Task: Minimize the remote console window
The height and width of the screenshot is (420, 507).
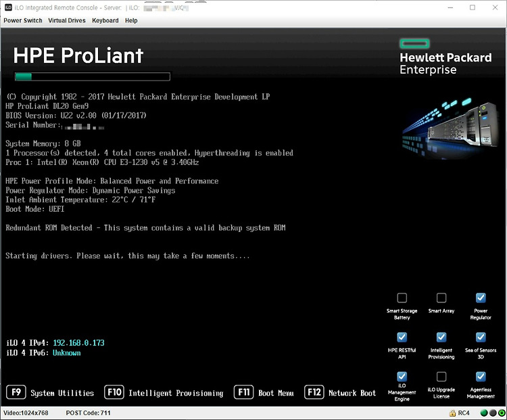Action: coord(451,7)
